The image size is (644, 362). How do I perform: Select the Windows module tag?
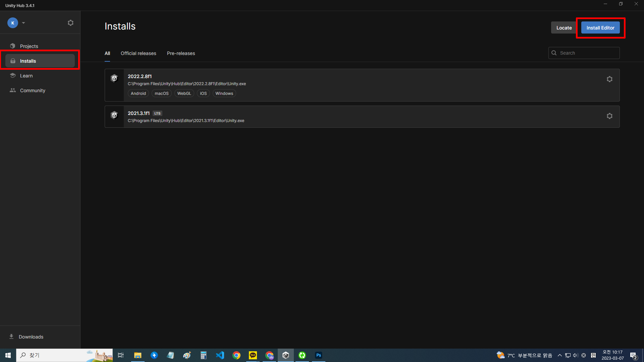(224, 94)
